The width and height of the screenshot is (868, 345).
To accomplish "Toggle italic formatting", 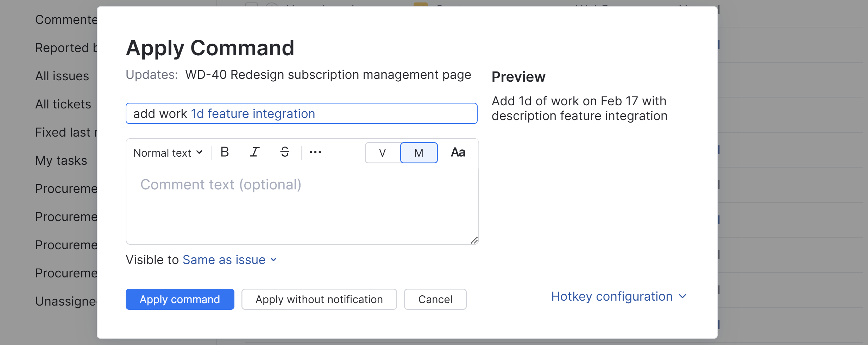I will pyautogui.click(x=254, y=152).
